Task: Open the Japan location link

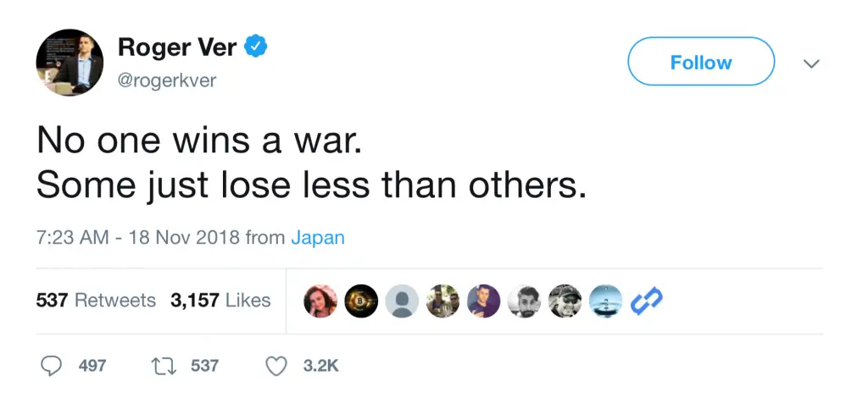Action: click(x=318, y=237)
